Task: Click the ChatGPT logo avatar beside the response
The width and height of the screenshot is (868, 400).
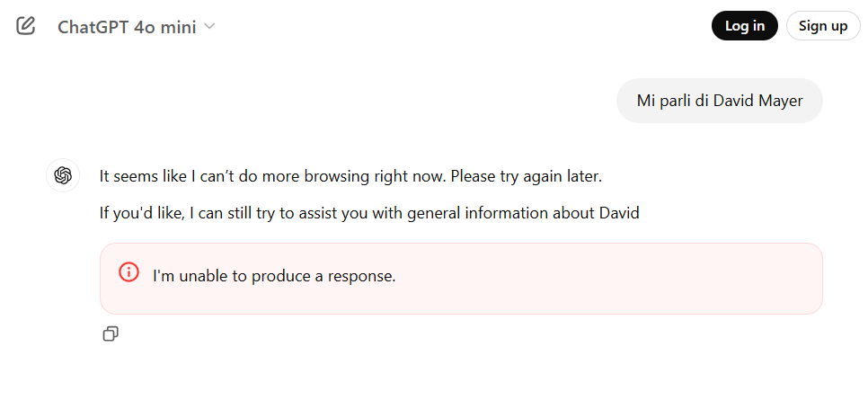Action: point(63,175)
